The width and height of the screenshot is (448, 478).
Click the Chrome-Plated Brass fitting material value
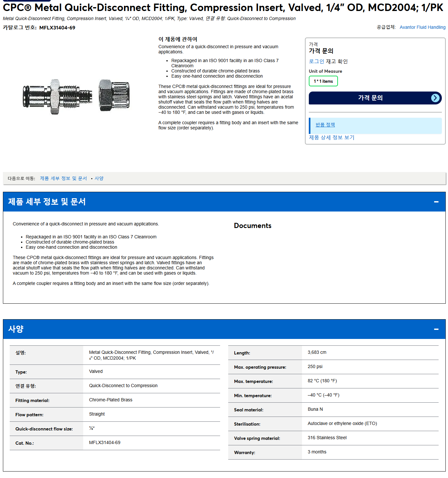click(x=111, y=400)
